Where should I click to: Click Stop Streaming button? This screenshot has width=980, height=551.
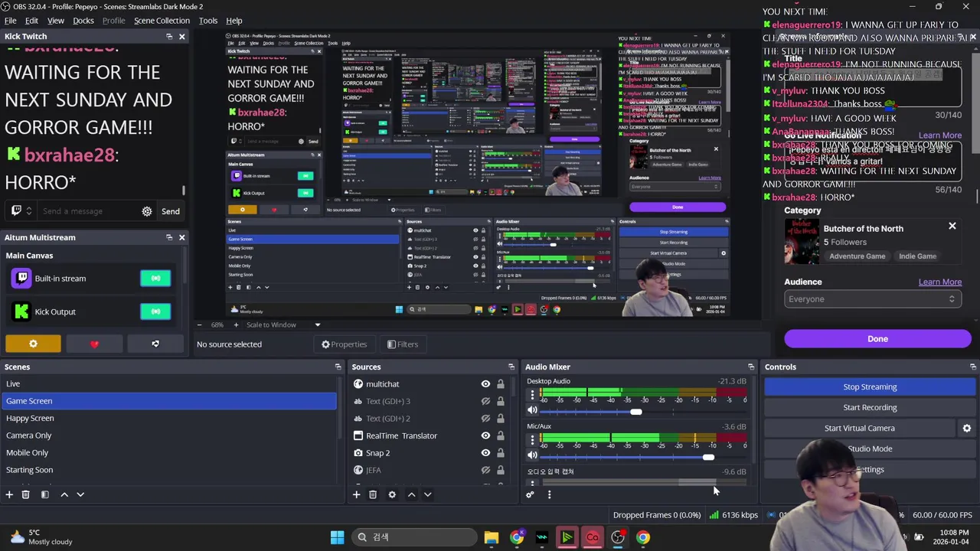pos(870,387)
